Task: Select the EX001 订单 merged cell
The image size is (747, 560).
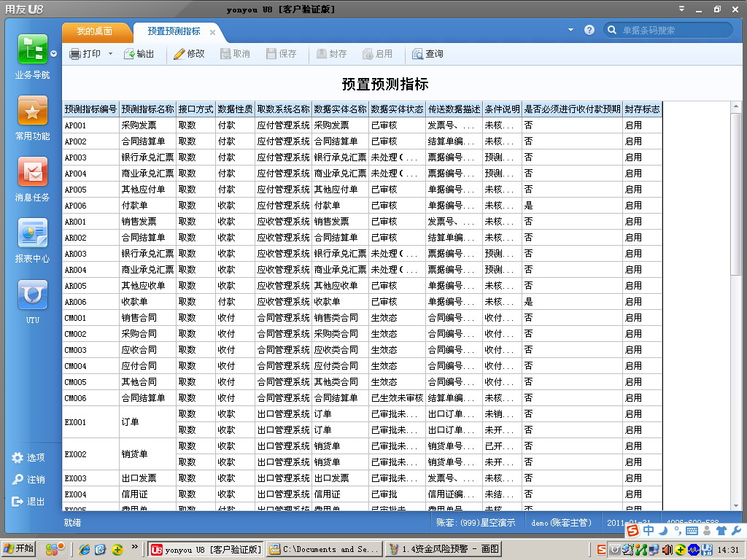Action: 147,422
